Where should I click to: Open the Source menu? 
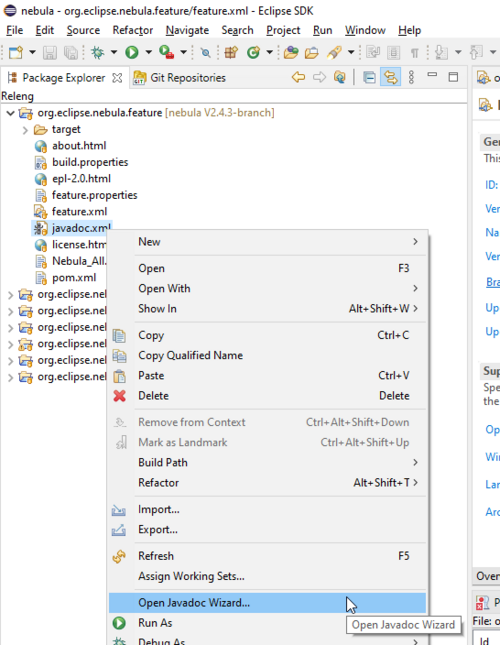tap(83, 30)
